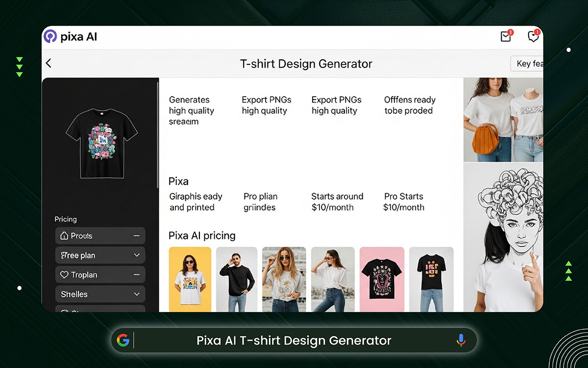Click the heart icon beside Troplan
The image size is (588, 368).
pos(64,274)
